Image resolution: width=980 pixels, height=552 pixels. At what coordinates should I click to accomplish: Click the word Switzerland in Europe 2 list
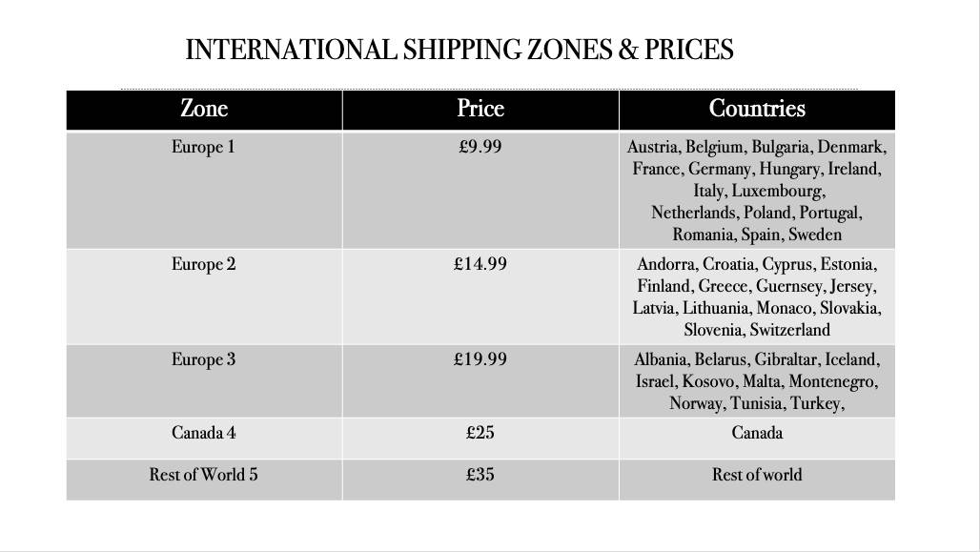click(789, 330)
